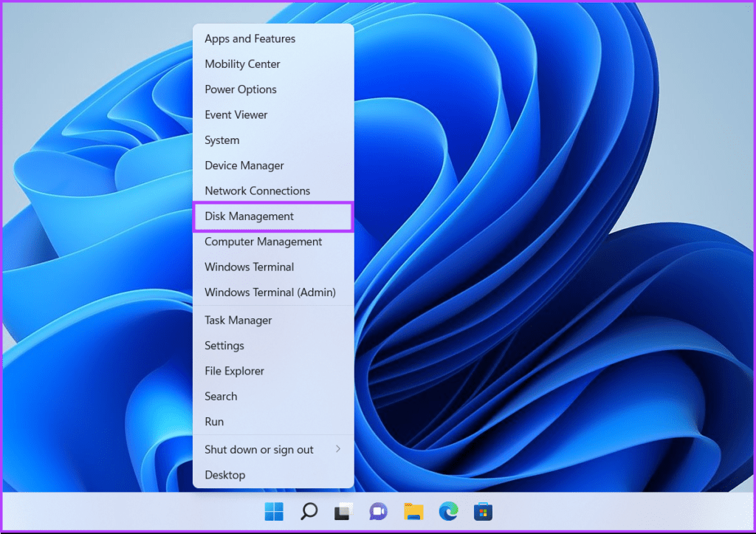Image resolution: width=756 pixels, height=534 pixels.
Task: Open Power Options
Action: coord(241,89)
